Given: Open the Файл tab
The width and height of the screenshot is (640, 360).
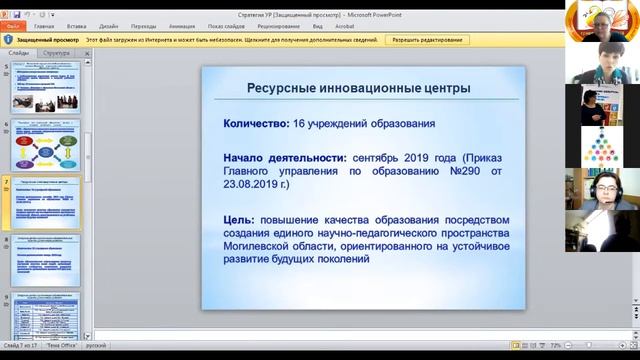Looking at the screenshot, I should click(13, 26).
